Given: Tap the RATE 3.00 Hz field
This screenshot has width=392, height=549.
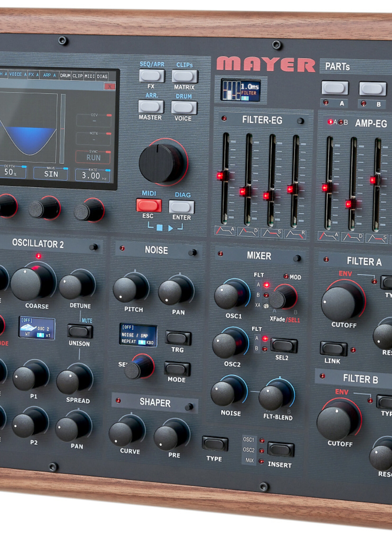Looking at the screenshot, I should pyautogui.click(x=93, y=175).
